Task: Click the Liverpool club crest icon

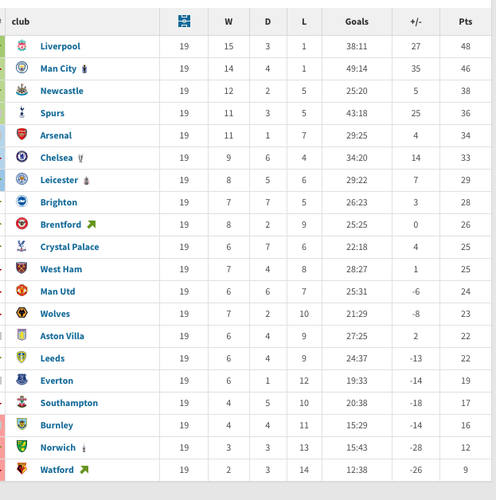Action: tap(22, 45)
